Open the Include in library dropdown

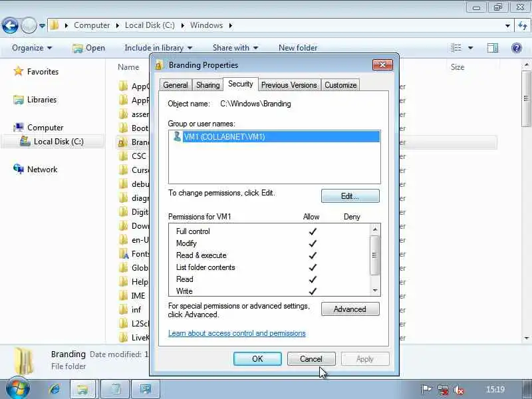point(158,48)
